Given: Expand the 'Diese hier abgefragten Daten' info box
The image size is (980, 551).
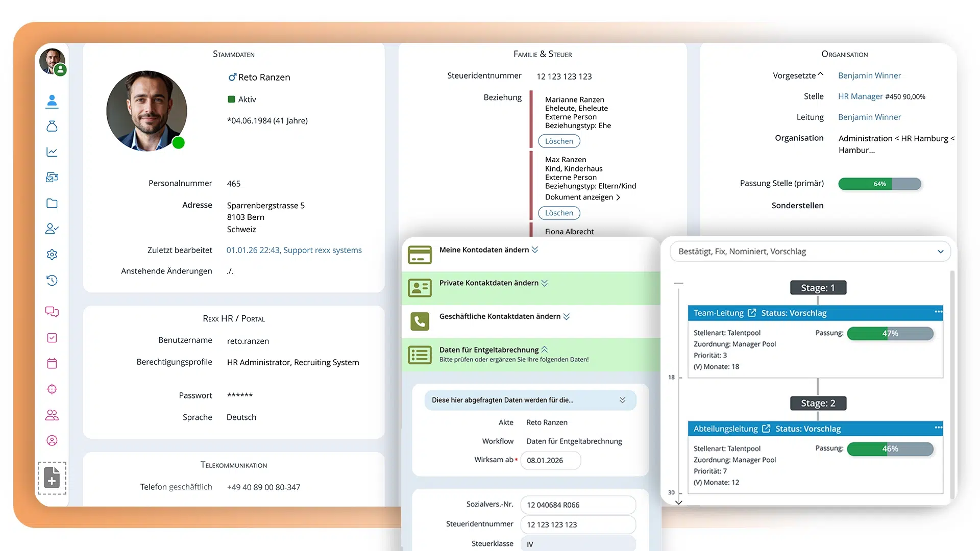Looking at the screenshot, I should (622, 400).
